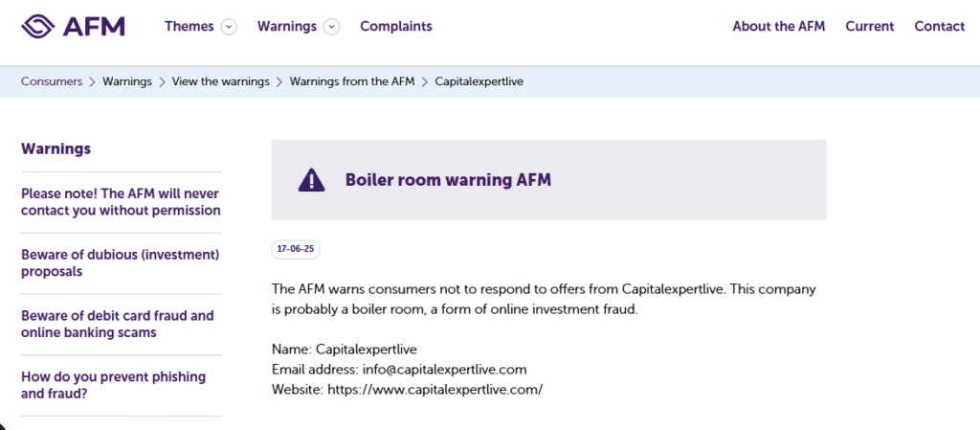Open Beware of dubious investment proposals
This screenshot has height=430, width=980.
point(121,262)
